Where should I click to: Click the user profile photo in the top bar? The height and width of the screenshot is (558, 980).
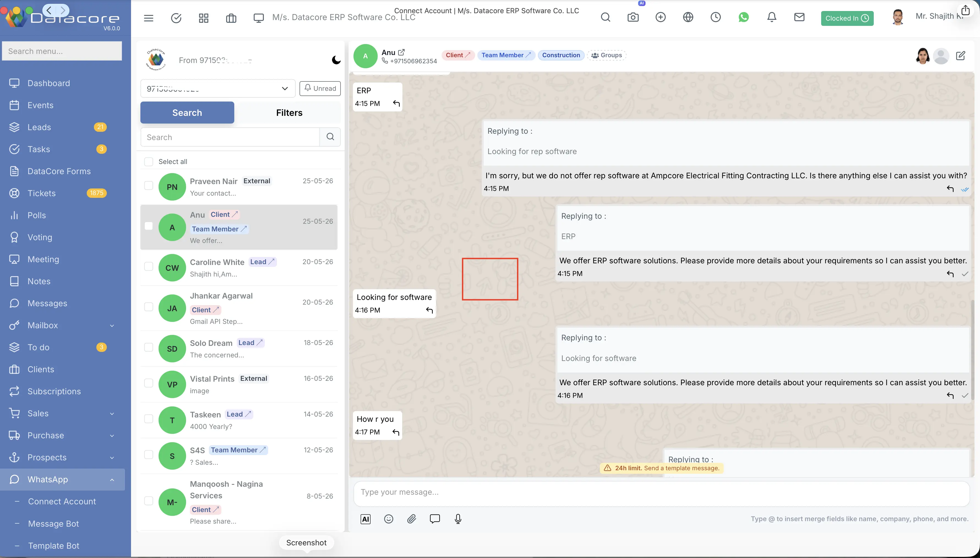tap(898, 18)
